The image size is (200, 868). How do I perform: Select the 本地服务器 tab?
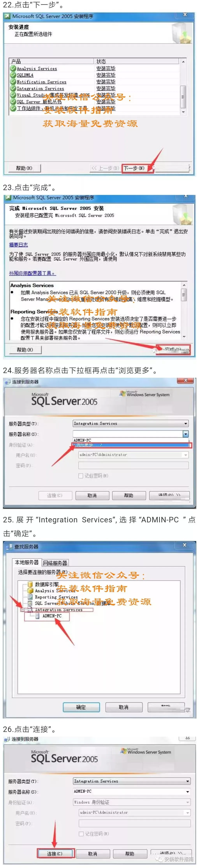pyautogui.click(x=27, y=562)
